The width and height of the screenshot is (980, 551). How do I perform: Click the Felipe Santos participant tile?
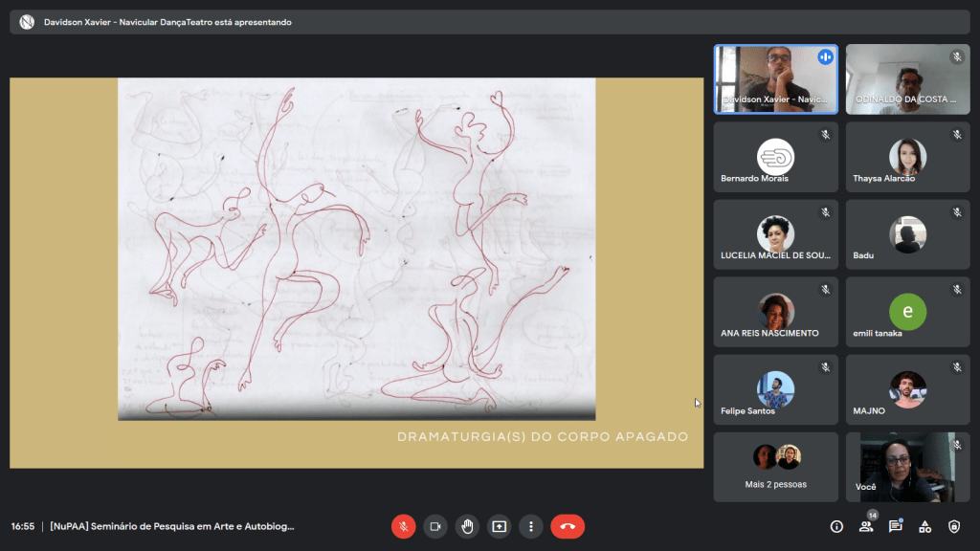click(775, 390)
